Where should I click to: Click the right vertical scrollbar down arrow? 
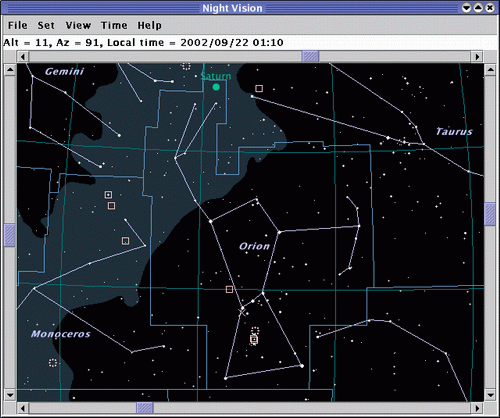coord(490,395)
